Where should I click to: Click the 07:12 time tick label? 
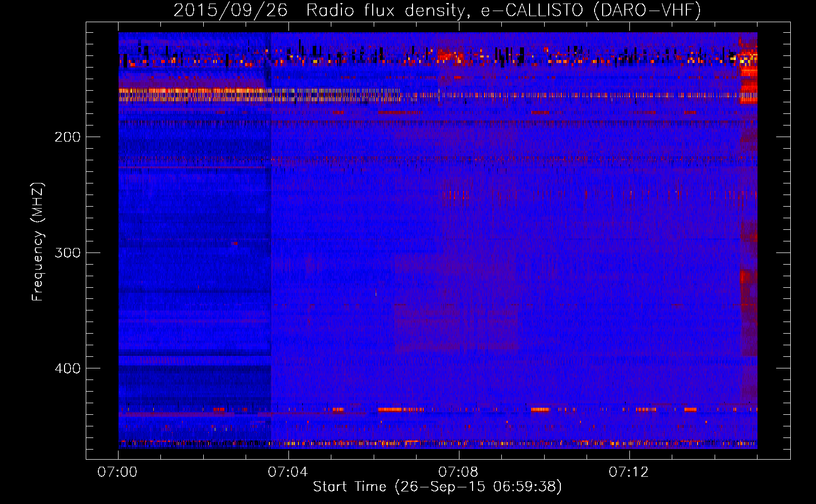(629, 472)
